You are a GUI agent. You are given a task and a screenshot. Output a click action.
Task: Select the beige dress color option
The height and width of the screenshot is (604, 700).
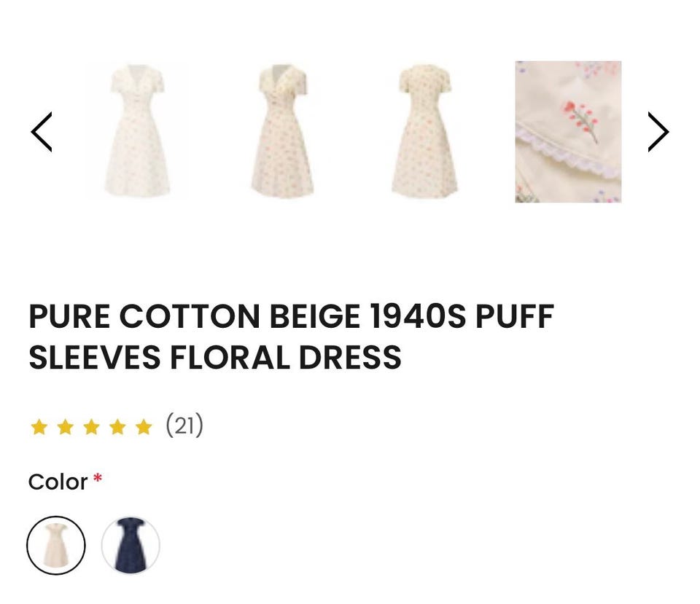56,545
